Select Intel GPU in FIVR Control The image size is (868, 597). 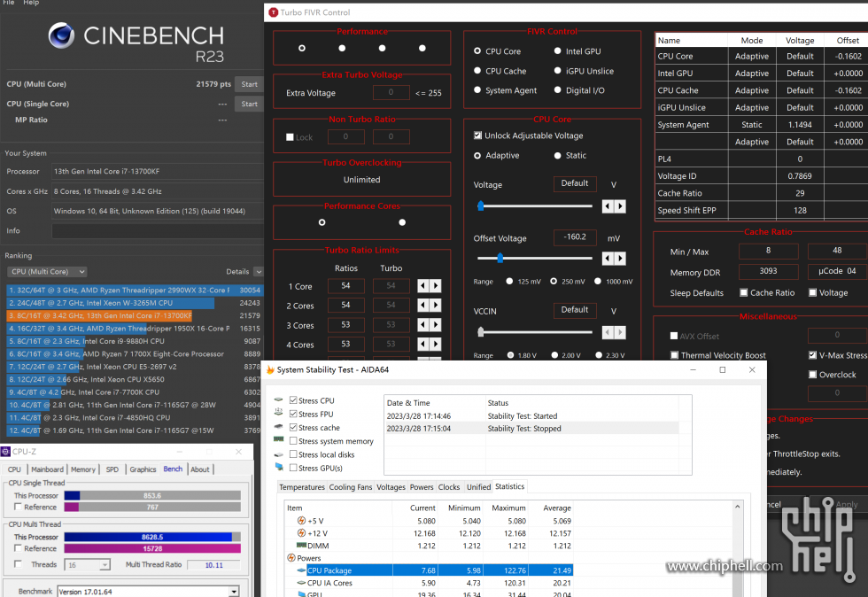point(557,51)
